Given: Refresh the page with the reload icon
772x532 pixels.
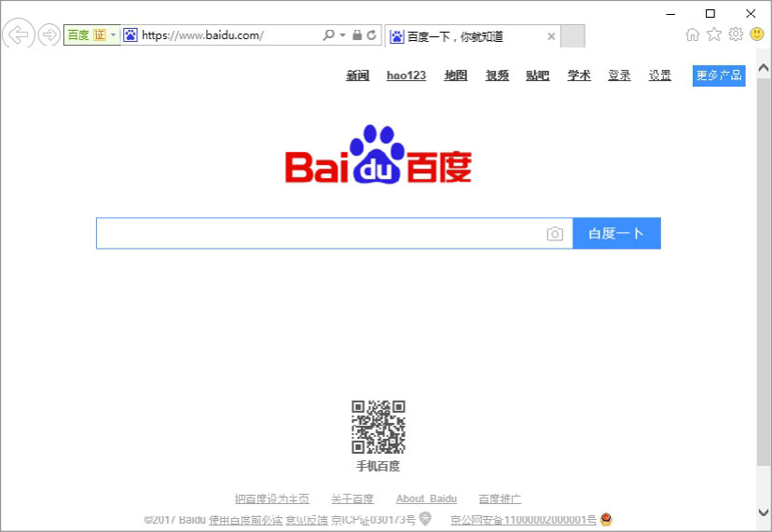Looking at the screenshot, I should point(372,35).
